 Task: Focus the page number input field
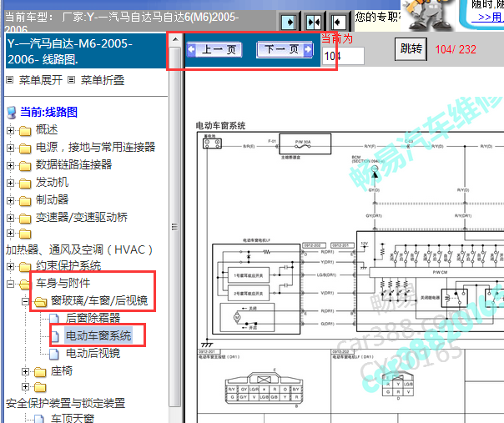[x=343, y=56]
